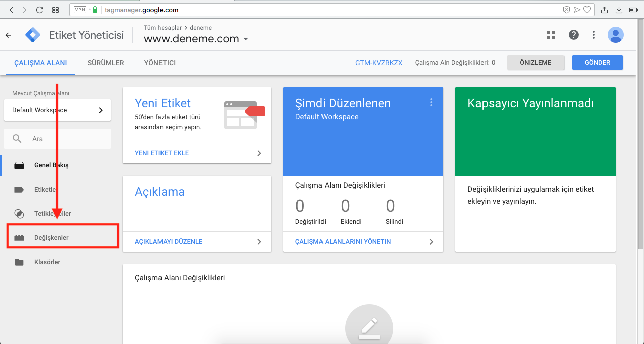Click the Çalışma Aln Değişiklikleri: 0 counter
Viewport: 644px width, 344px height.
(x=455, y=63)
